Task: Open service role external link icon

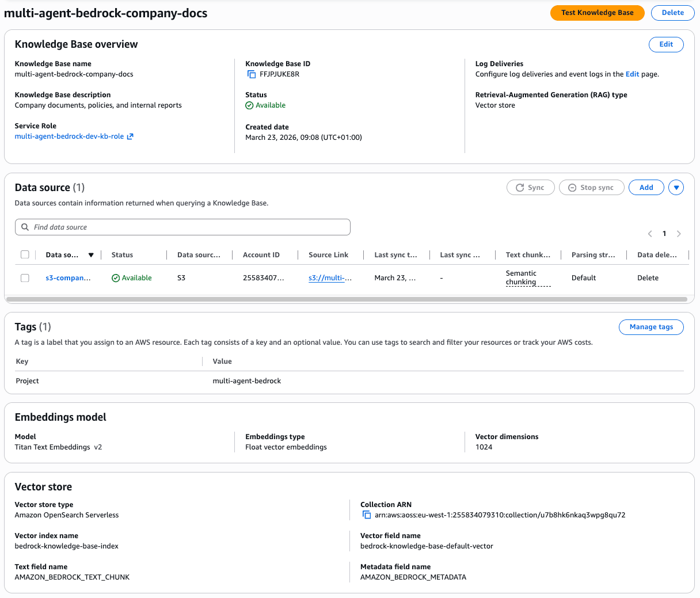Action: tap(130, 136)
